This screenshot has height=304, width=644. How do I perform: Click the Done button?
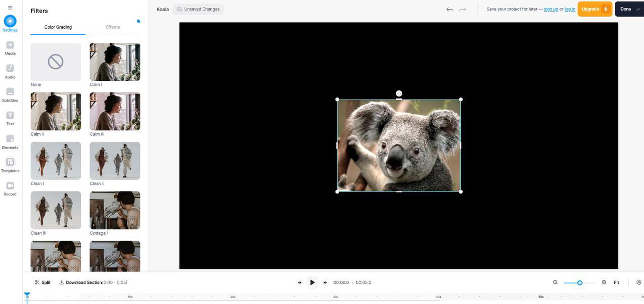coord(629,9)
